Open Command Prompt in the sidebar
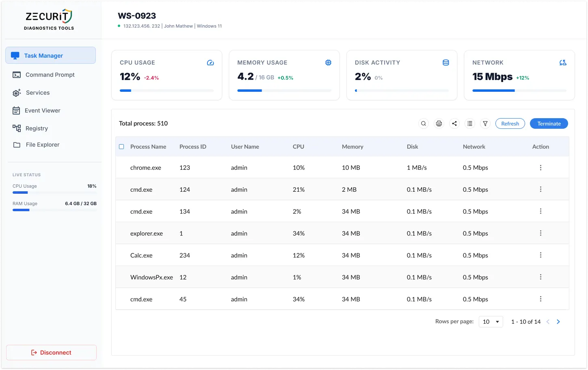 [50, 75]
